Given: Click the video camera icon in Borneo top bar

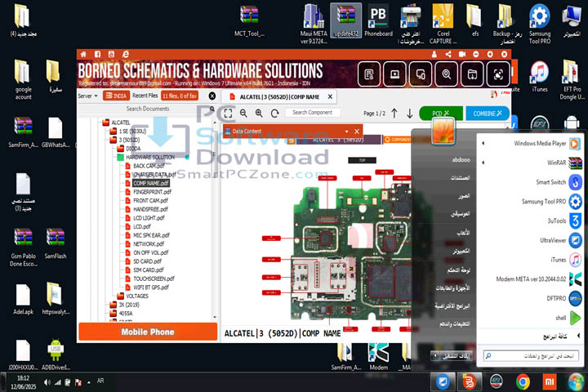Looking at the screenshot, I should pos(462,55).
